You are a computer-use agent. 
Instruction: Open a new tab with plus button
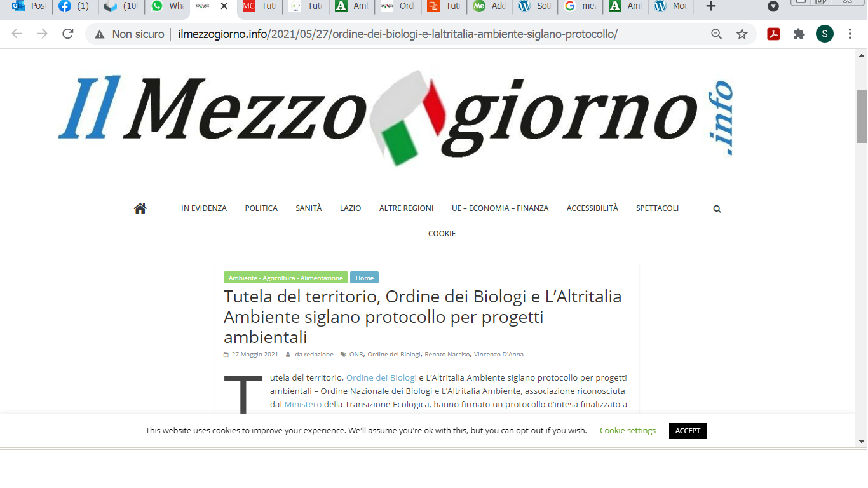(x=711, y=6)
